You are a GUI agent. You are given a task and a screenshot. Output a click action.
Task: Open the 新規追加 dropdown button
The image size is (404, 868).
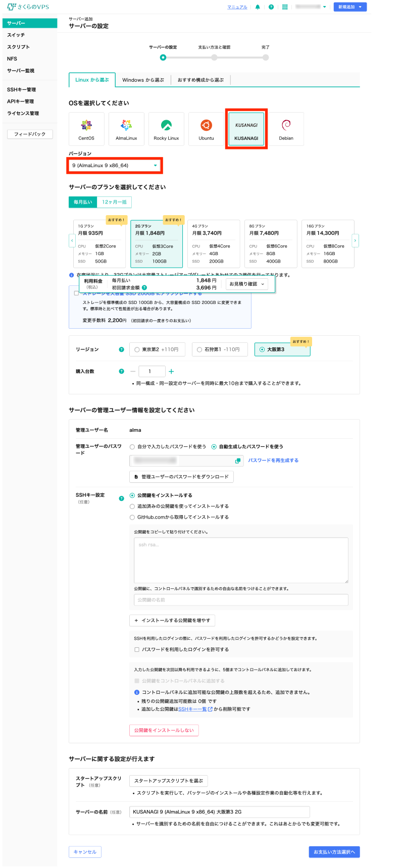[349, 7]
